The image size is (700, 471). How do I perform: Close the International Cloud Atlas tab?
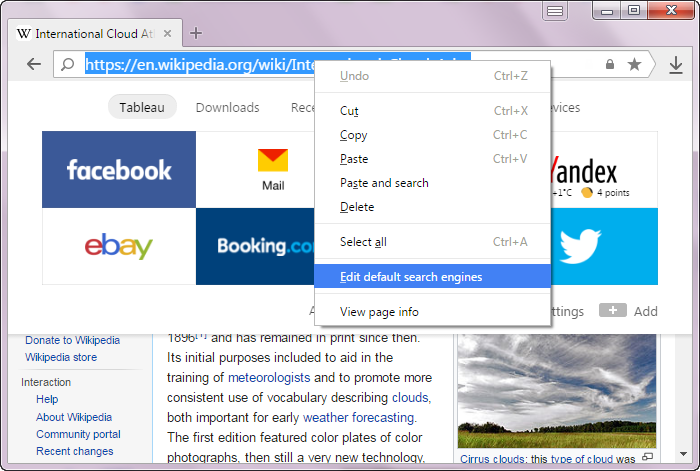point(167,33)
